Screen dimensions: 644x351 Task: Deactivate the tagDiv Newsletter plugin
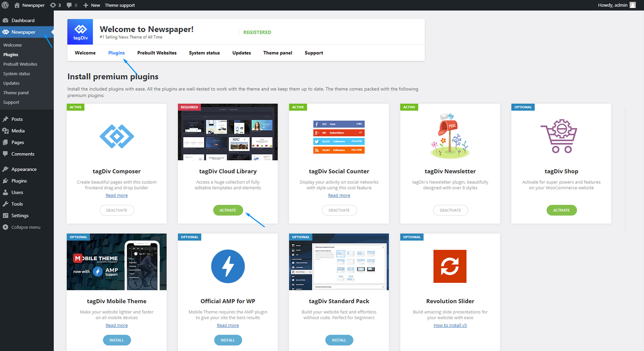pos(450,210)
